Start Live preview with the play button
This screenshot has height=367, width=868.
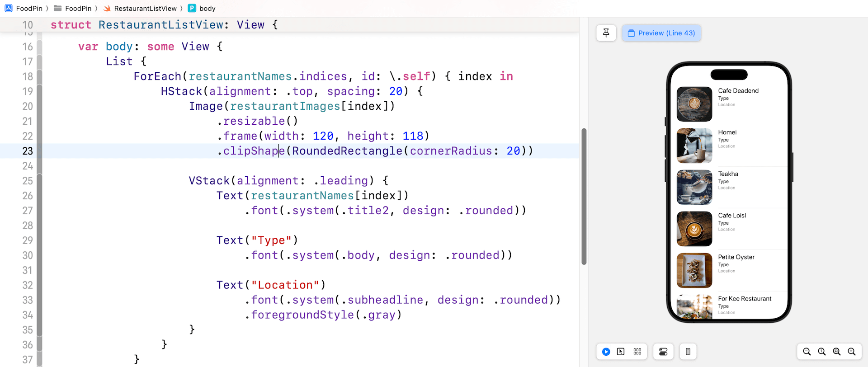pyautogui.click(x=606, y=352)
